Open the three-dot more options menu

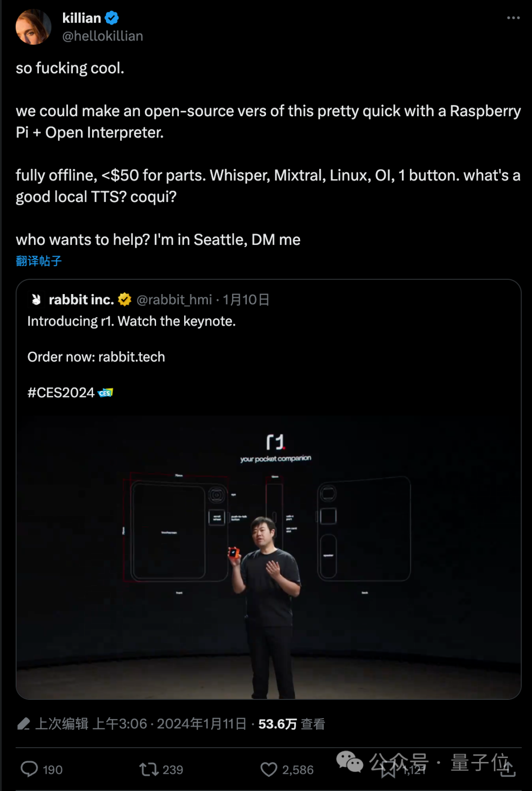pos(513,18)
